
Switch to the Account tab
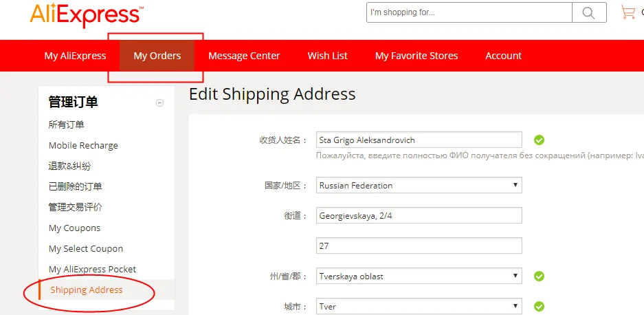click(x=504, y=56)
